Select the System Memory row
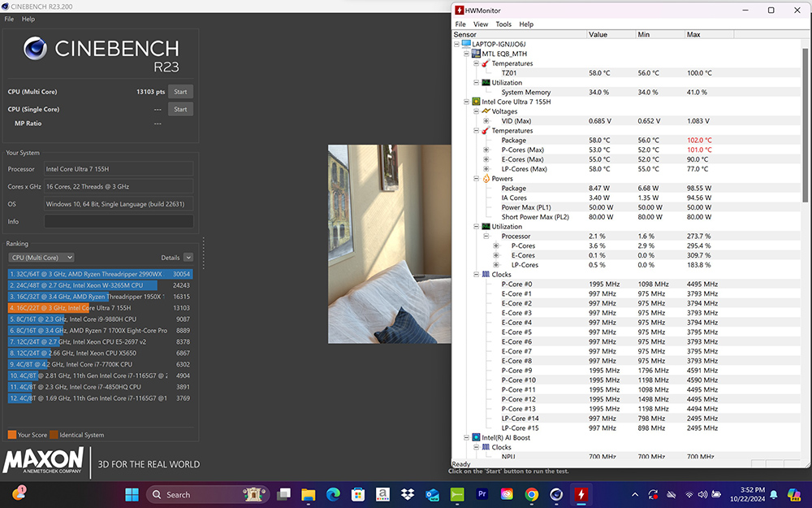 tap(626, 93)
